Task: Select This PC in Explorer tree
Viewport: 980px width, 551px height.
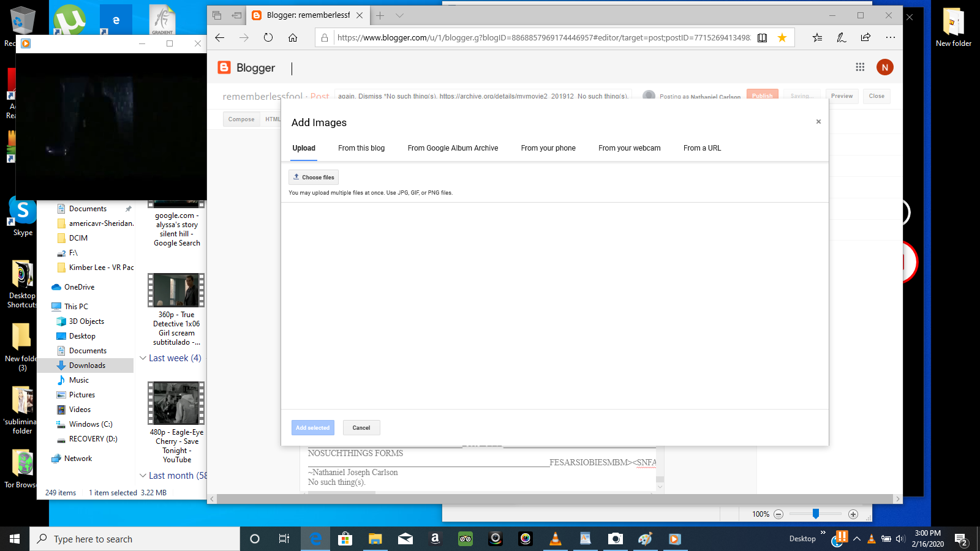Action: tap(76, 307)
